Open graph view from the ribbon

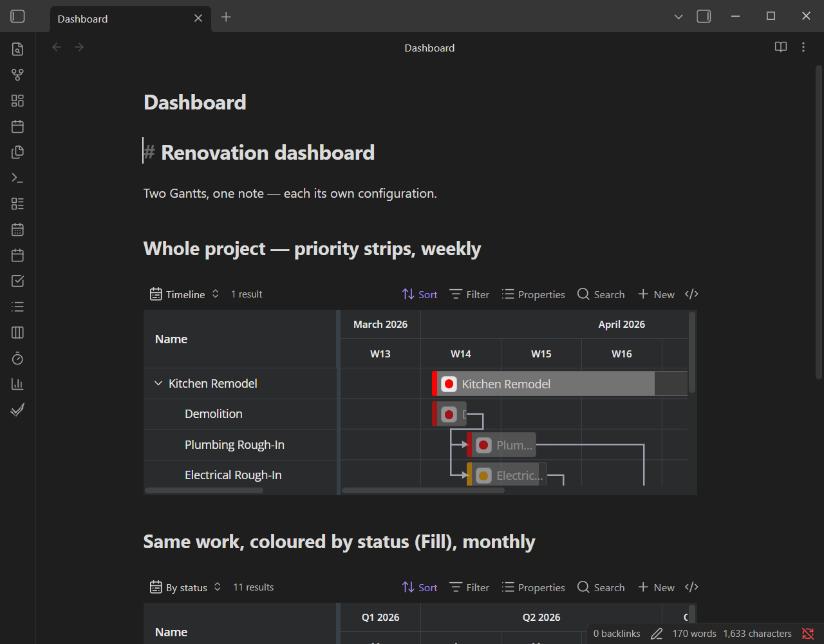[17, 75]
